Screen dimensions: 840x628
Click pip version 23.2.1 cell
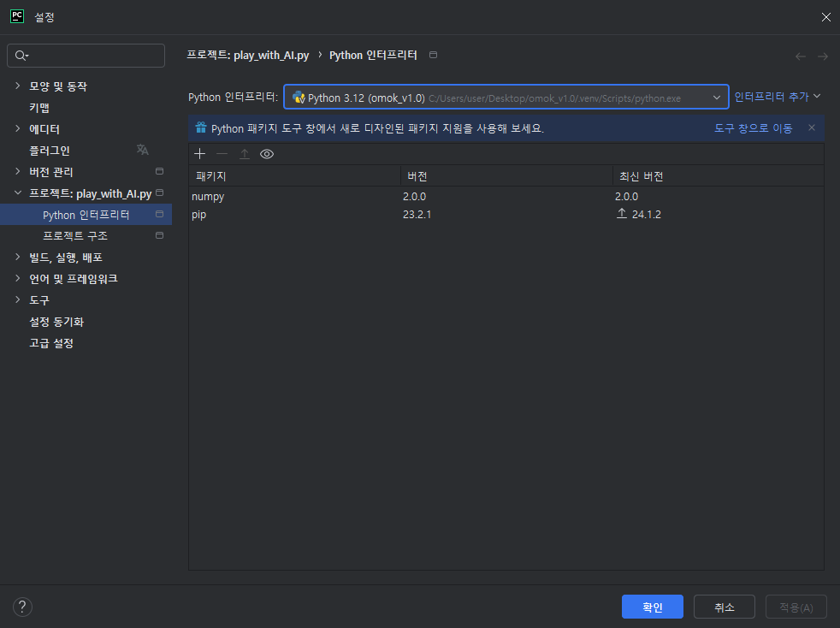(x=417, y=215)
